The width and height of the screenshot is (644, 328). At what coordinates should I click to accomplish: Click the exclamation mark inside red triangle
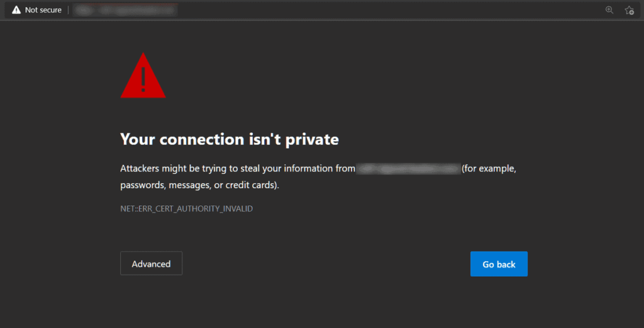143,79
